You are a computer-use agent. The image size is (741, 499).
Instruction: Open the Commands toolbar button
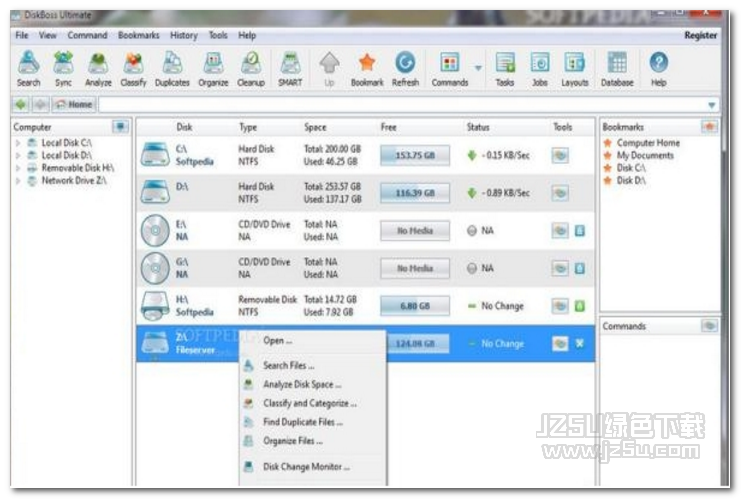click(449, 69)
